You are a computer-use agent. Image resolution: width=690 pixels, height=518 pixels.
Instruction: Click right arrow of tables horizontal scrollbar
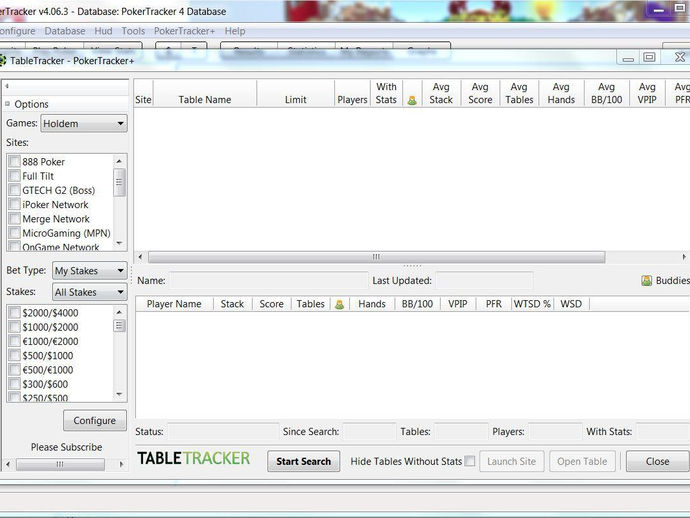click(684, 257)
